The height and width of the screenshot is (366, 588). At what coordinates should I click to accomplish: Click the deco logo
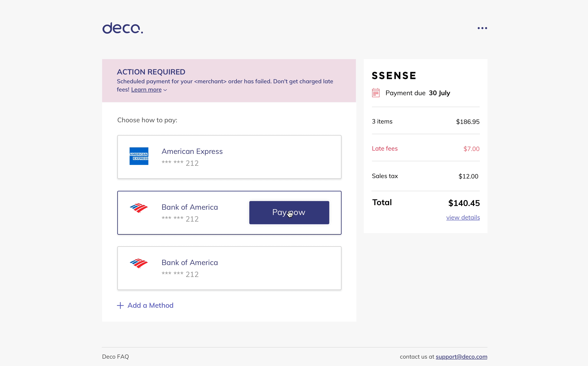[123, 28]
